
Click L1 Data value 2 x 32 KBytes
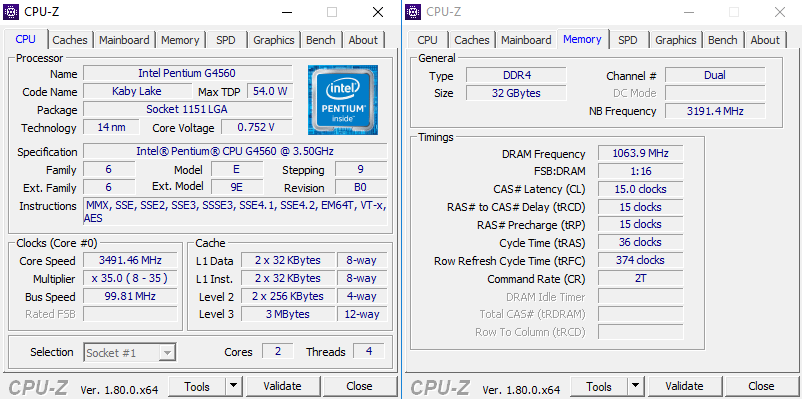click(287, 260)
